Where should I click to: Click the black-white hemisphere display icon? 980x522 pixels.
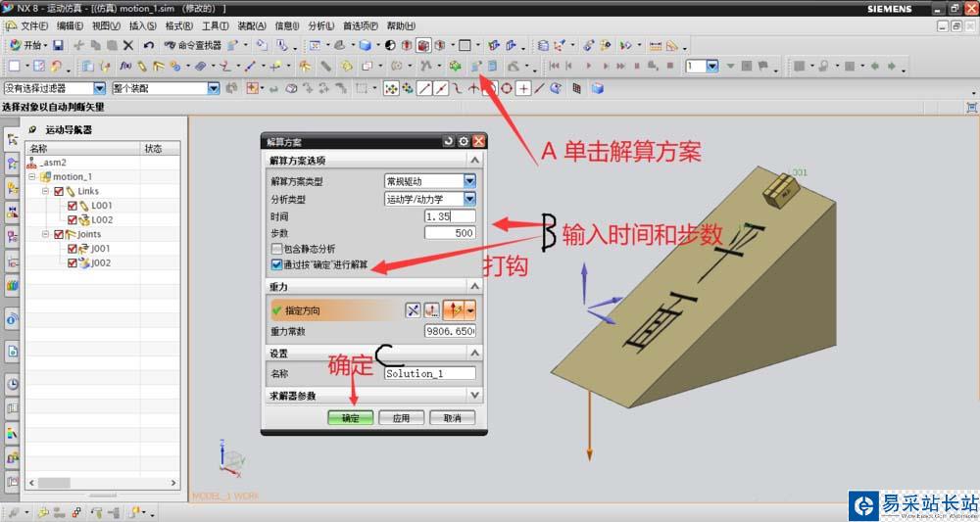[390, 45]
